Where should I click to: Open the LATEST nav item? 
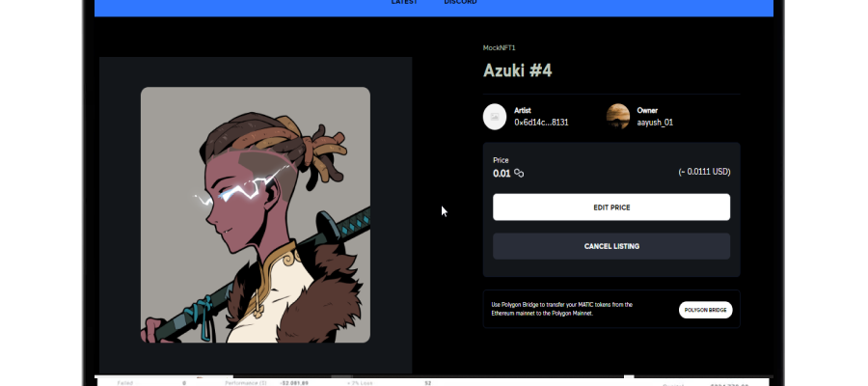point(404,2)
